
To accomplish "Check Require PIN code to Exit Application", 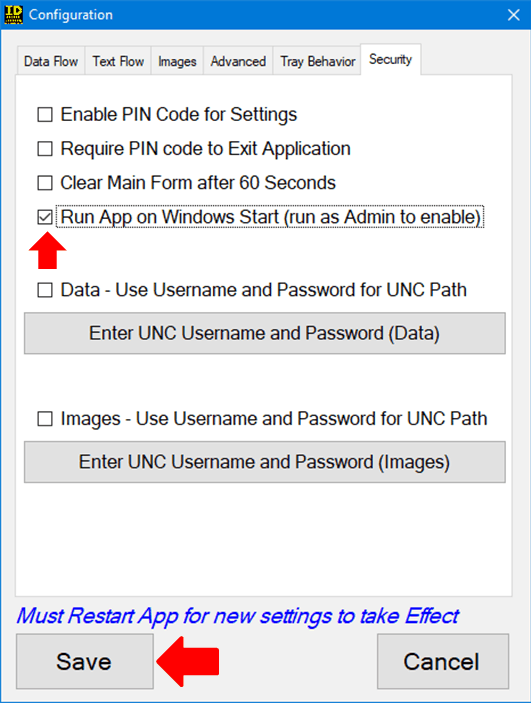I will (x=45, y=148).
